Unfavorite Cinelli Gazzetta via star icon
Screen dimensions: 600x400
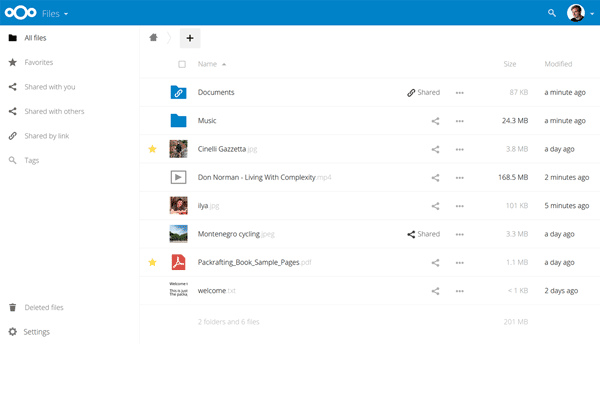pos(153,149)
